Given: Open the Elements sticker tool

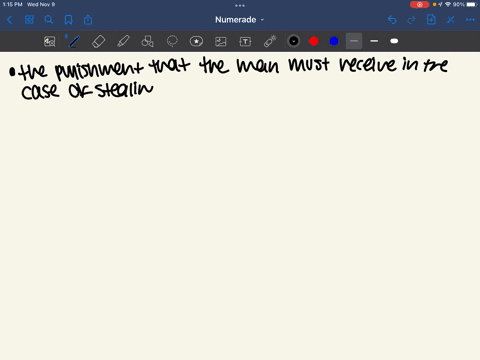Looking at the screenshot, I should [x=196, y=41].
